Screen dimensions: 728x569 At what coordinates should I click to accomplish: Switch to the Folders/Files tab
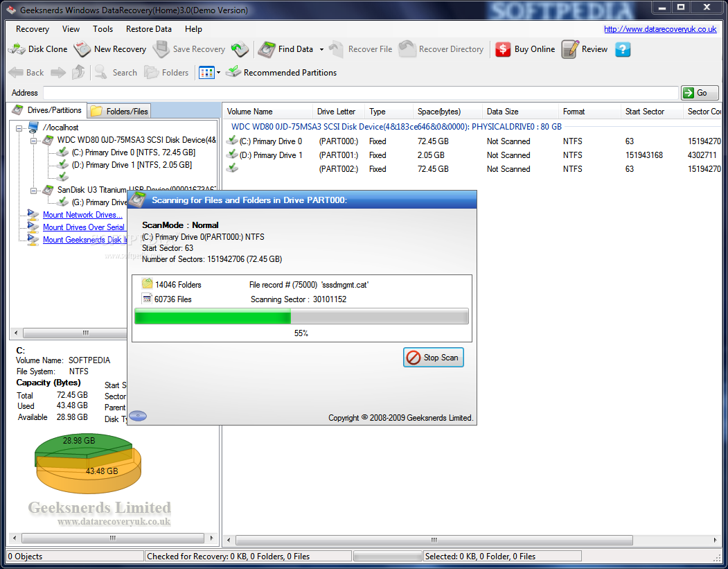(x=119, y=111)
